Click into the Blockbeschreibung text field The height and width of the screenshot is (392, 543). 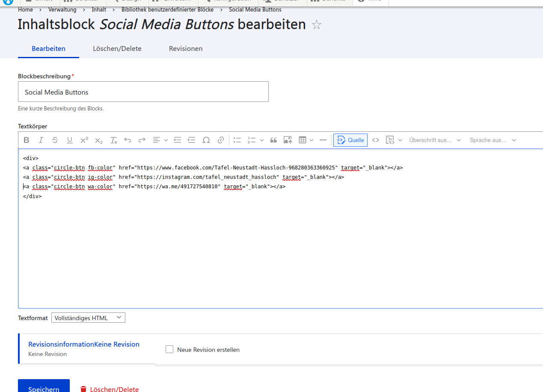pos(143,92)
